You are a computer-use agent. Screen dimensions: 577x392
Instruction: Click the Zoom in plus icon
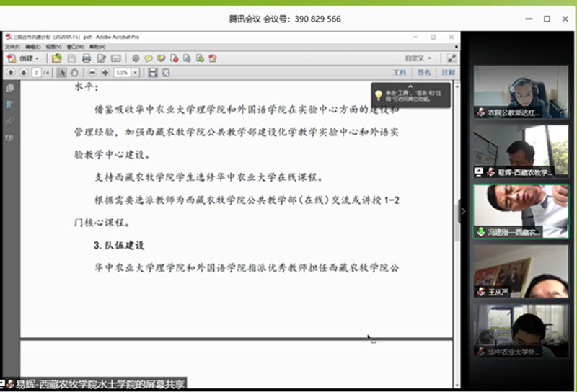(x=105, y=73)
